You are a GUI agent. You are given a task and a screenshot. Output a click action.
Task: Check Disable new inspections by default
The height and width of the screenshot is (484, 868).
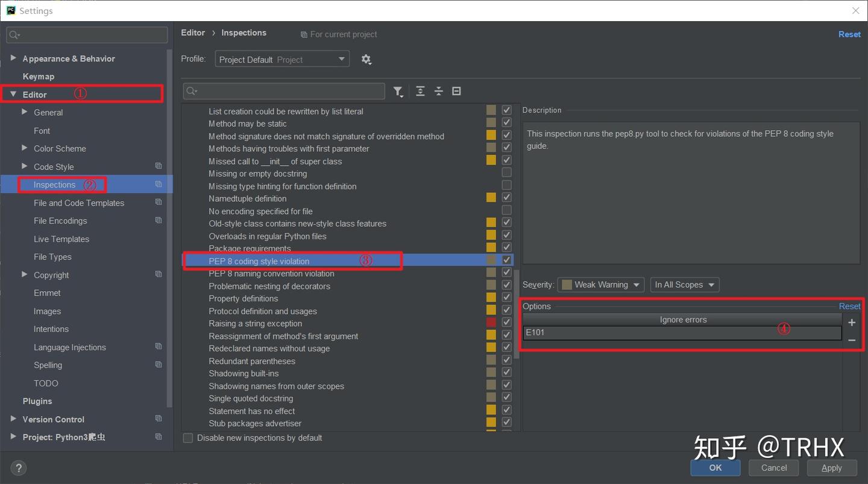[x=188, y=438]
